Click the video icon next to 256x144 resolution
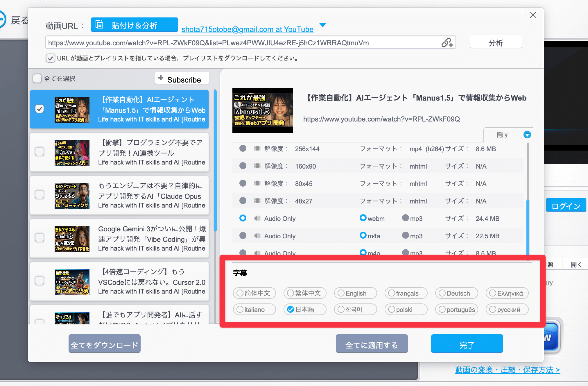Screen dimensions: 588x386 257,149
